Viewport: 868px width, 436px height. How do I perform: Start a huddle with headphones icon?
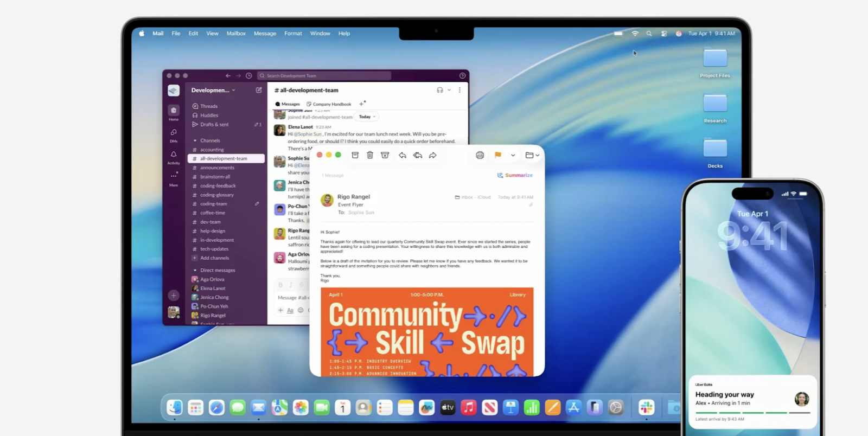[x=440, y=90]
